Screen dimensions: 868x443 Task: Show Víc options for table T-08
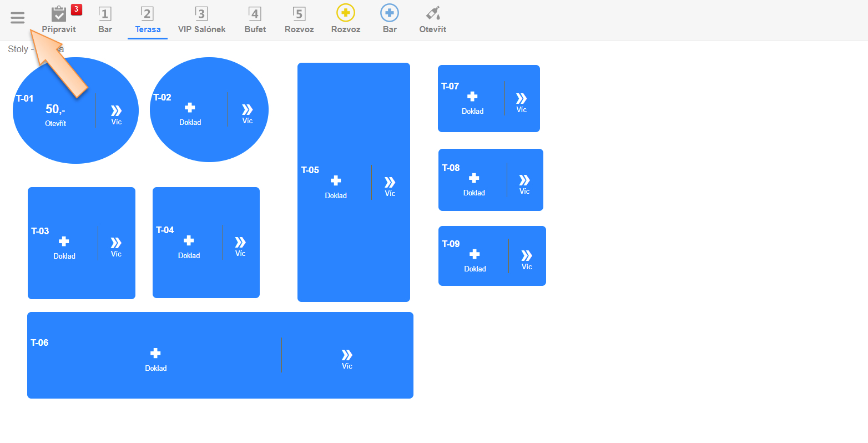click(524, 180)
